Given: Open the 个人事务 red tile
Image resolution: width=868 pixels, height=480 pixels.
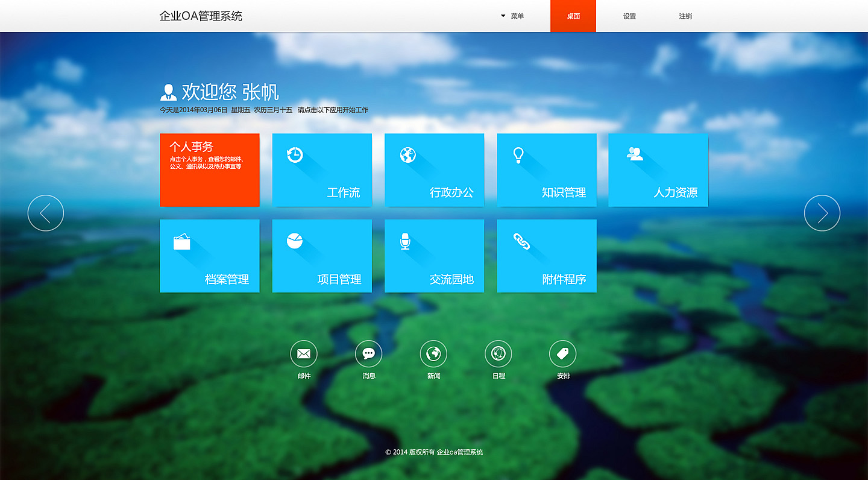Looking at the screenshot, I should tap(210, 170).
